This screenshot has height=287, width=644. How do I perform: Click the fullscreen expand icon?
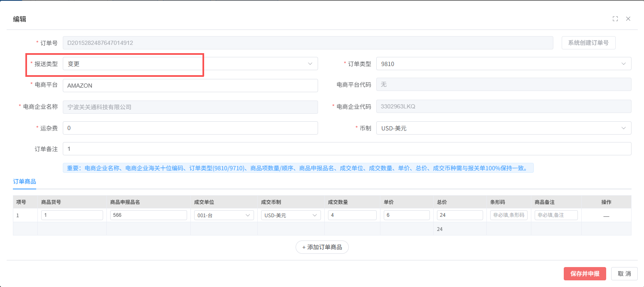[615, 19]
